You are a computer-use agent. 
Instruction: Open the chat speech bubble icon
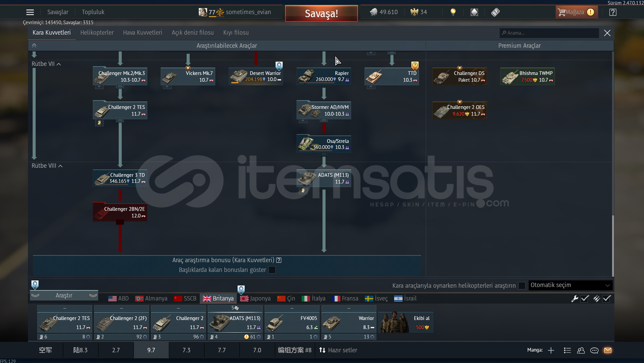[594, 351]
